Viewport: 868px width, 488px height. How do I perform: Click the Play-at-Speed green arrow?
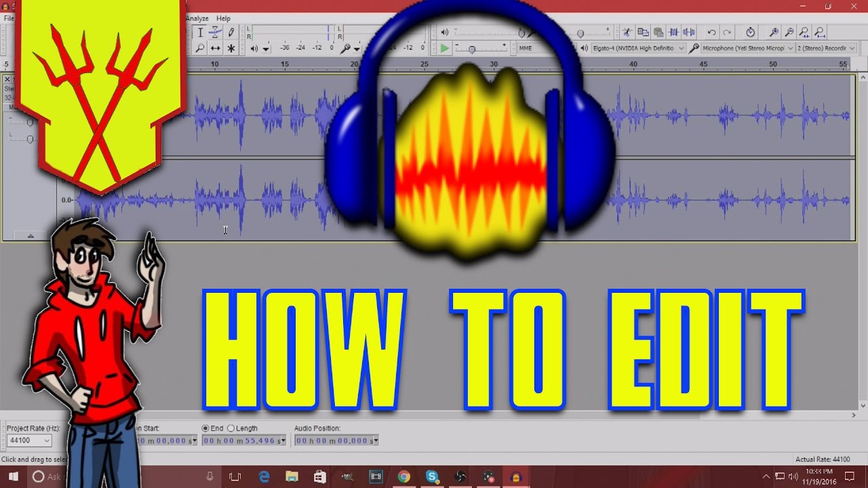point(444,48)
